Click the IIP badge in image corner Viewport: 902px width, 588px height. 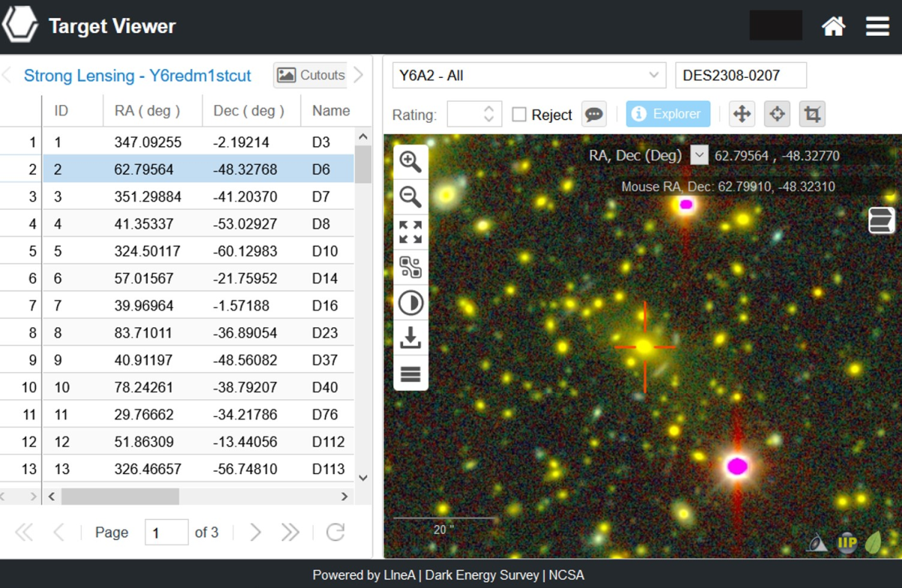(847, 542)
